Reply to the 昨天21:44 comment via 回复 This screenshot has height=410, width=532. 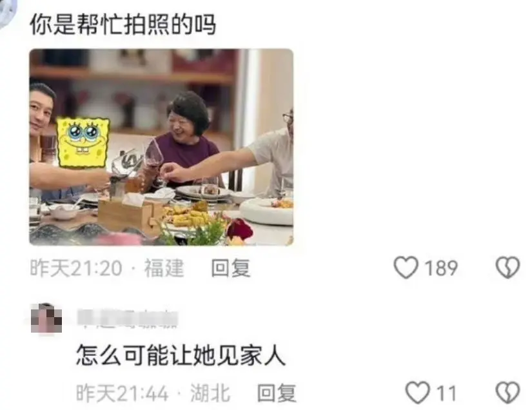277,393
